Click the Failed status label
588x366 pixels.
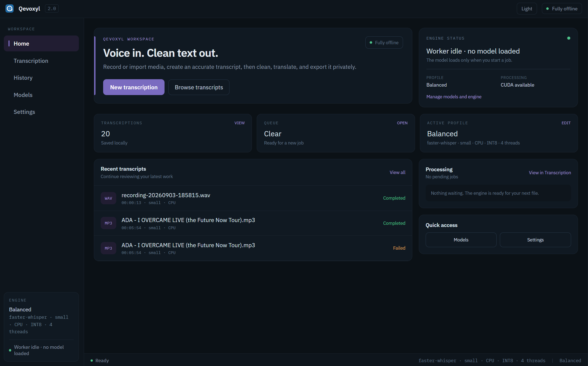point(399,248)
